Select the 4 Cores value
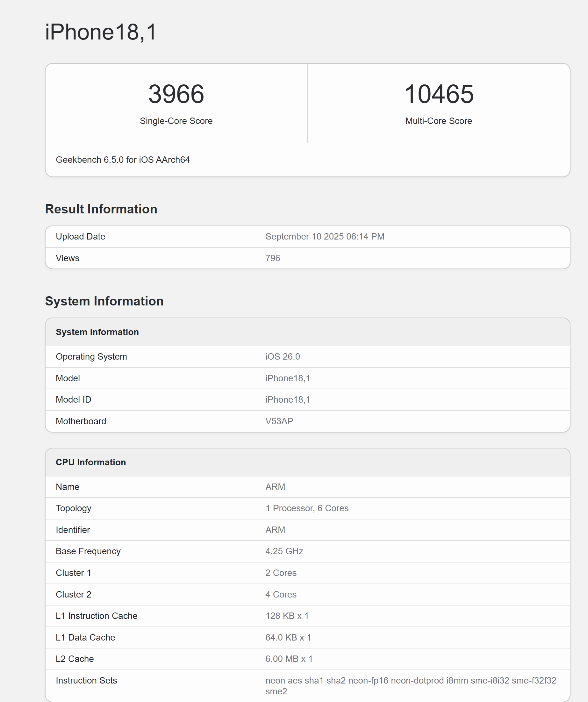Image resolution: width=588 pixels, height=702 pixels. (281, 594)
